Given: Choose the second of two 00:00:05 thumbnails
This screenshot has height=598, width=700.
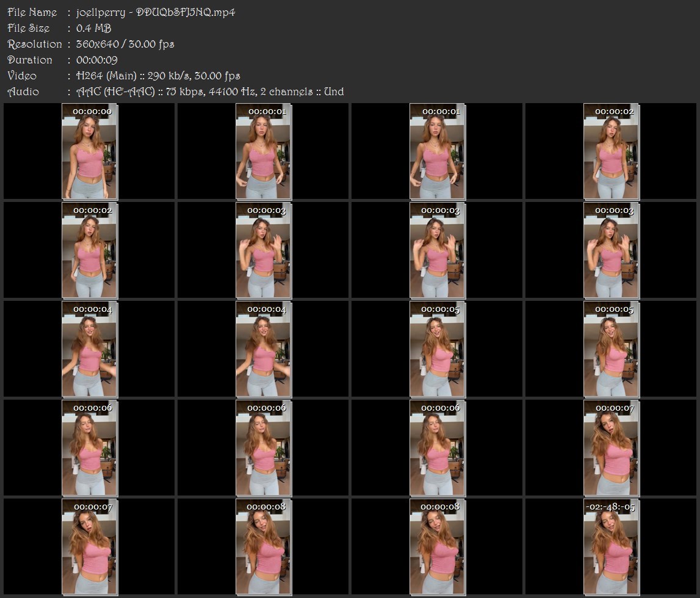Looking at the screenshot, I should 611,349.
